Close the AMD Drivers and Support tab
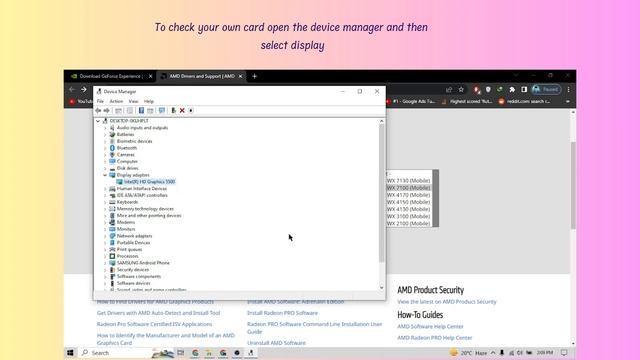Viewport: 640px width, 360px height. (x=240, y=76)
